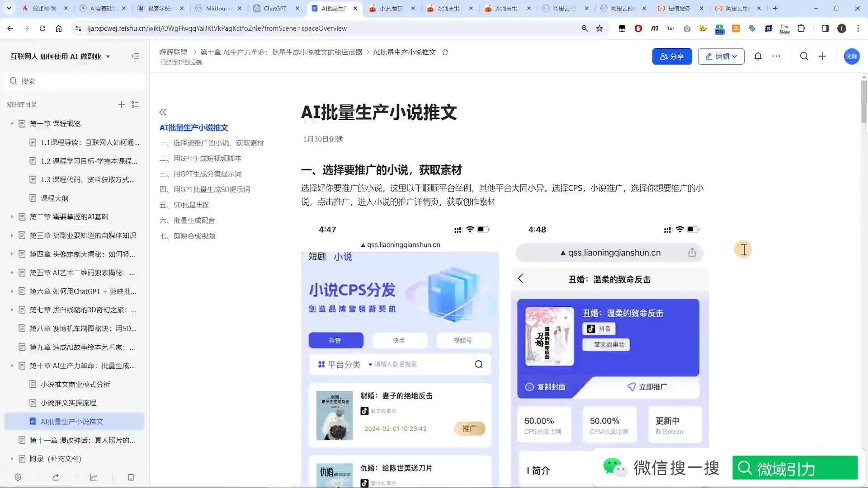Open browser side panel icon
Viewport: 868px width, 488px height.
tap(826, 28)
